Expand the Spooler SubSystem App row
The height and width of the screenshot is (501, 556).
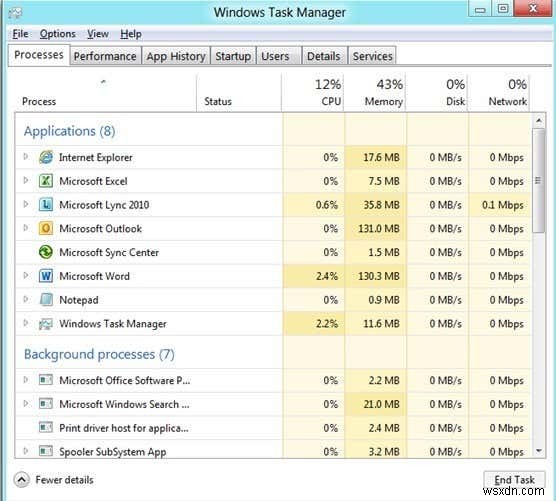point(26,451)
